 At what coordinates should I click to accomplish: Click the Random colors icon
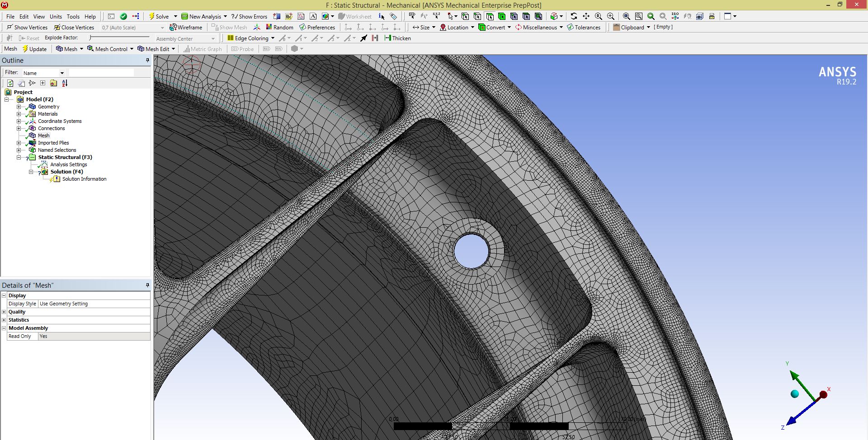click(x=279, y=27)
